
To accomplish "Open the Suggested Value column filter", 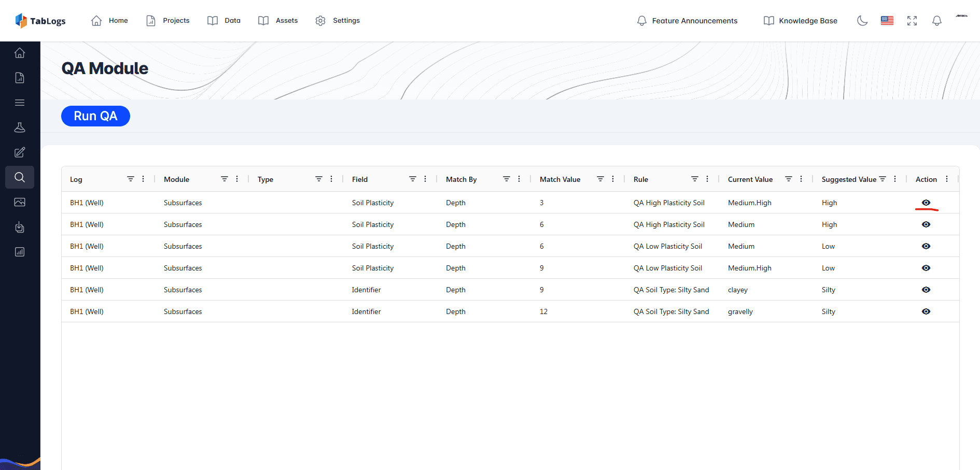I will click(x=883, y=178).
